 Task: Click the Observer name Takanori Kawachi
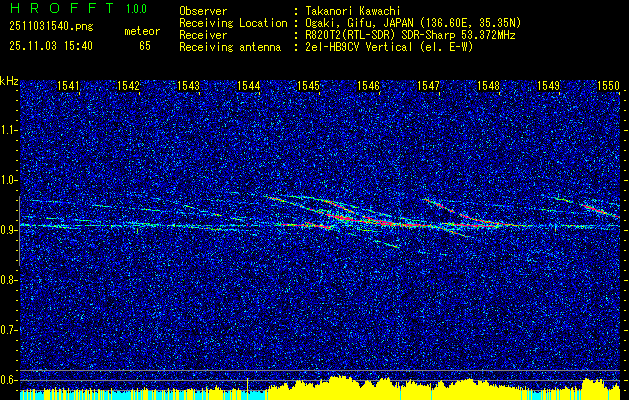click(x=353, y=11)
